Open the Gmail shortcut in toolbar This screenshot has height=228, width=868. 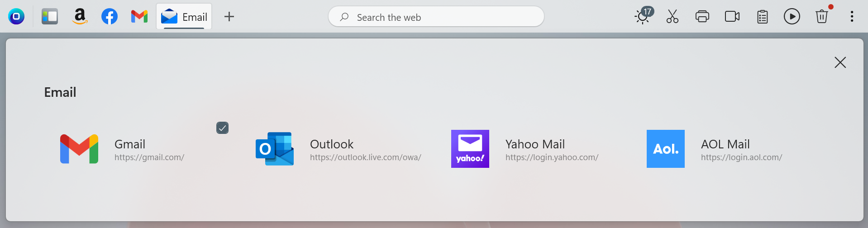point(139,17)
